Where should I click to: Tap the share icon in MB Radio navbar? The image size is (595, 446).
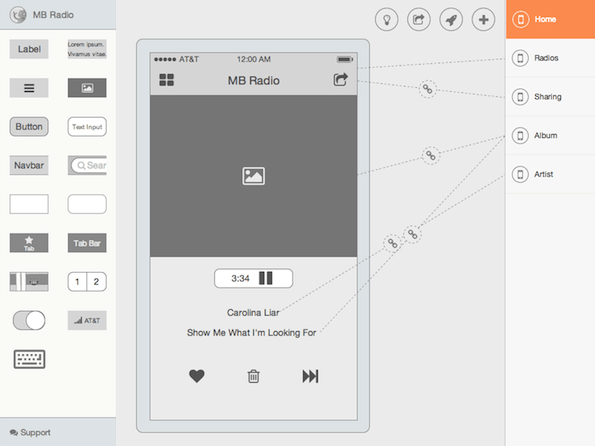[340, 79]
